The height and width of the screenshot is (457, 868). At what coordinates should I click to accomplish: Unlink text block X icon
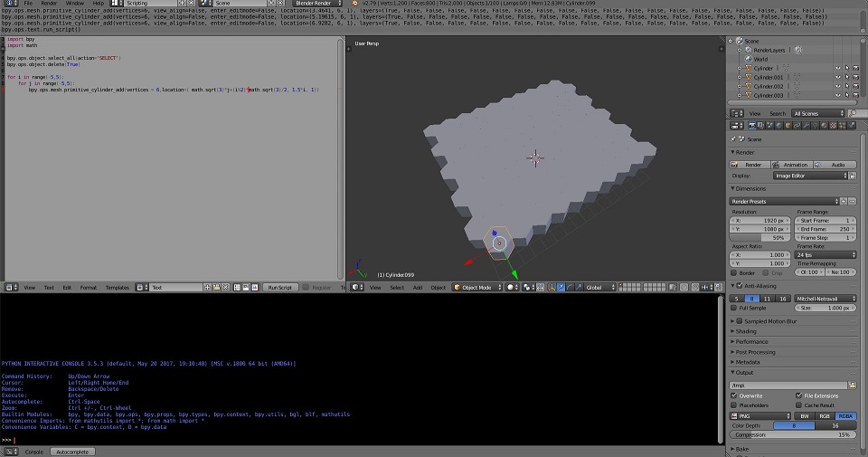pos(225,288)
